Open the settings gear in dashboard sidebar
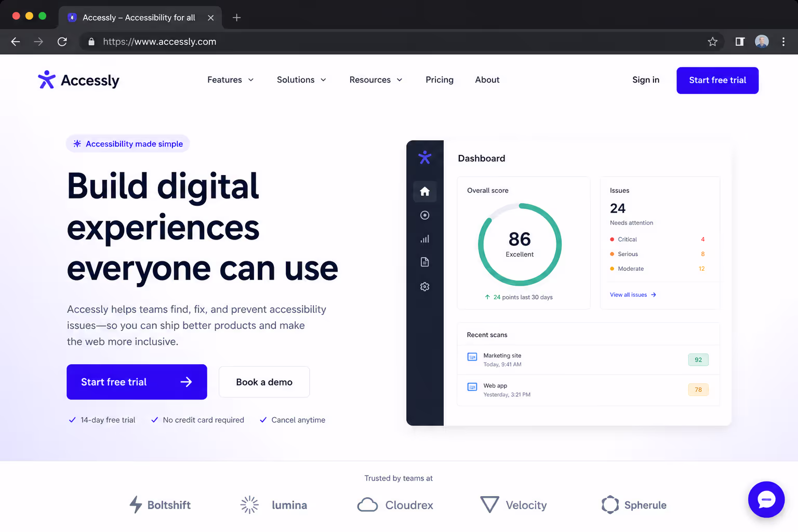Viewport: 798px width, 532px height. 424,287
